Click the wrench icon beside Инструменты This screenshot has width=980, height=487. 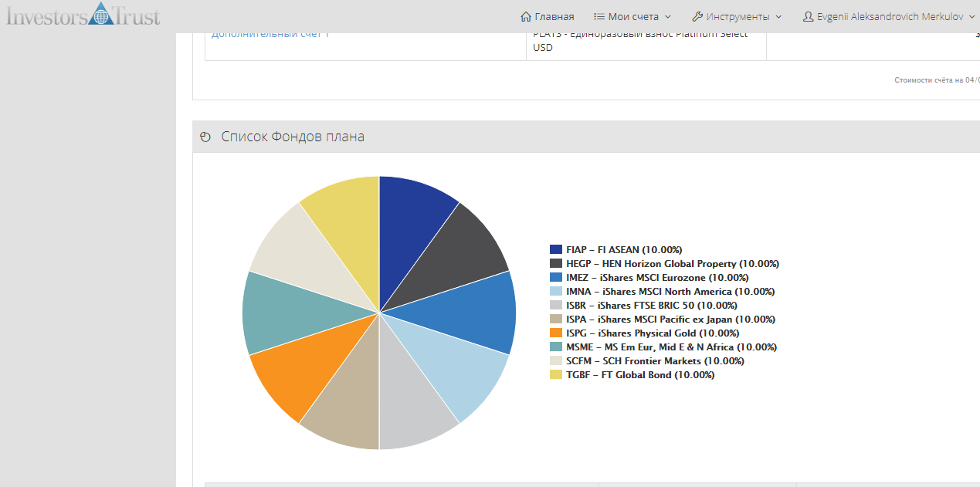coord(697,16)
